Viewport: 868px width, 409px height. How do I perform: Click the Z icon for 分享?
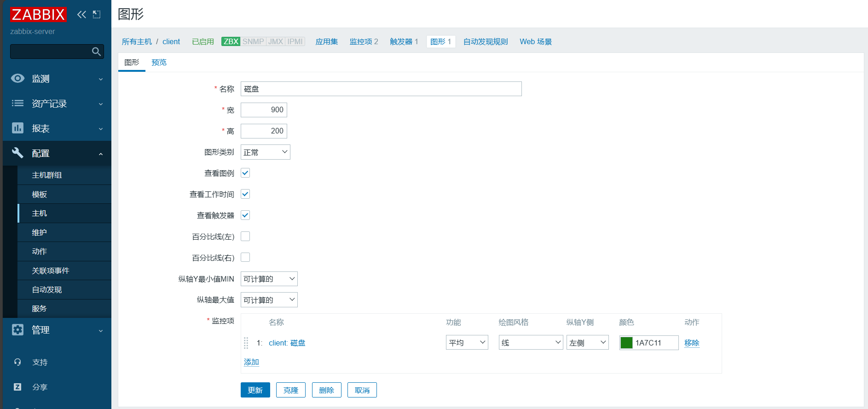(17, 387)
